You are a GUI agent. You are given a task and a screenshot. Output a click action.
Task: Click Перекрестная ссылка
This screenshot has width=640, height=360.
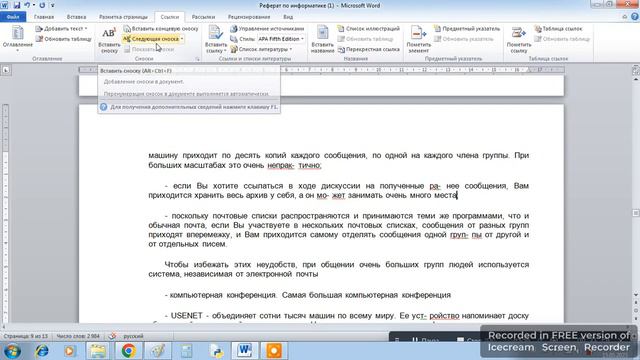369,49
